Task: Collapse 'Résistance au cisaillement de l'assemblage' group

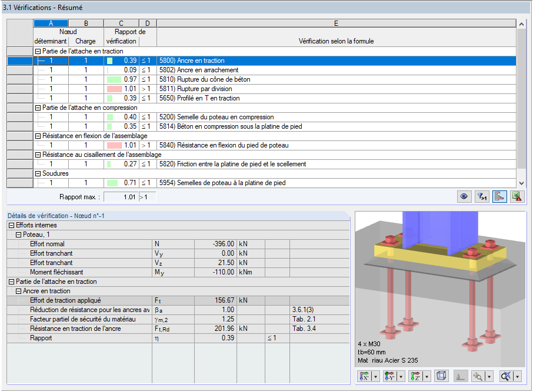Action: tap(38, 155)
